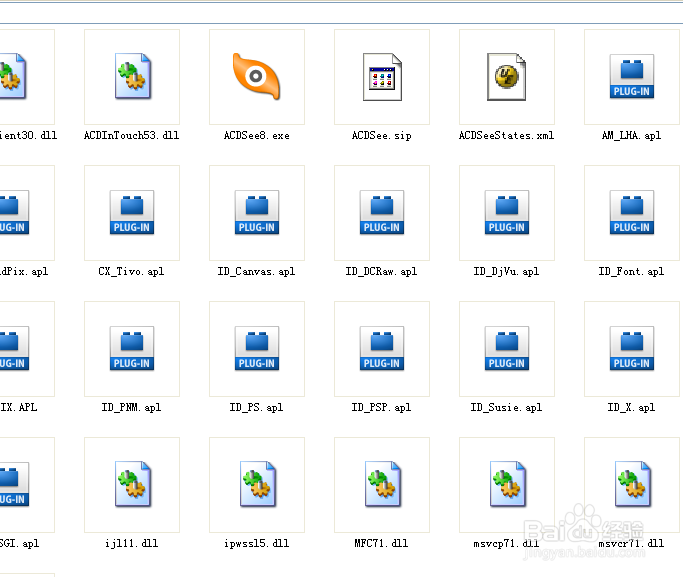This screenshot has width=683, height=577.
Task: Select the ID_Font.apl plug-in icon
Action: click(632, 212)
